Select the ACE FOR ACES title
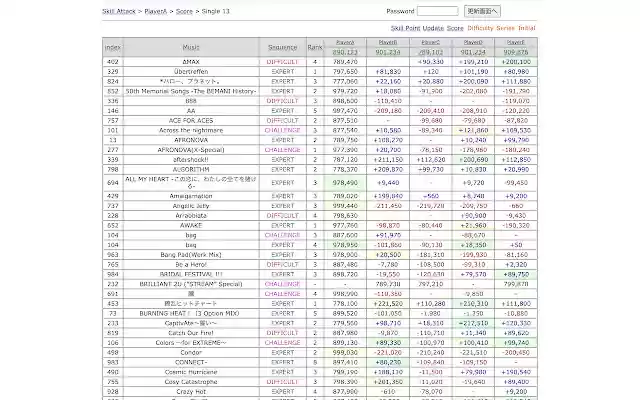 [191, 121]
